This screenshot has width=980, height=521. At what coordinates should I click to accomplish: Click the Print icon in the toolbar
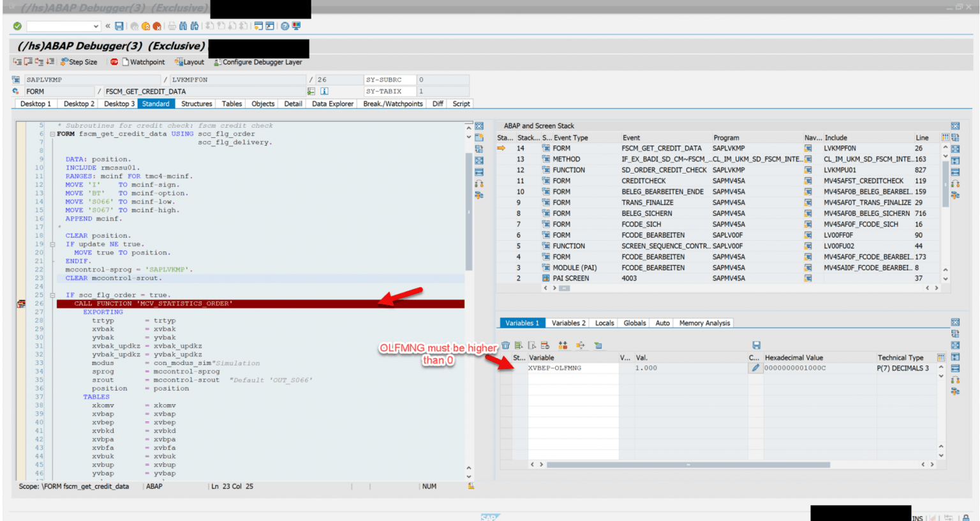171,26
